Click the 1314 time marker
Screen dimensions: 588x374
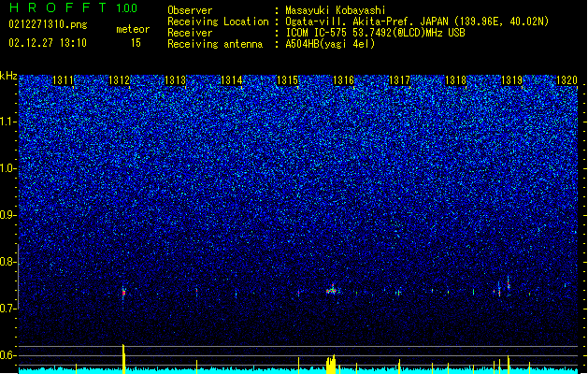(x=231, y=80)
